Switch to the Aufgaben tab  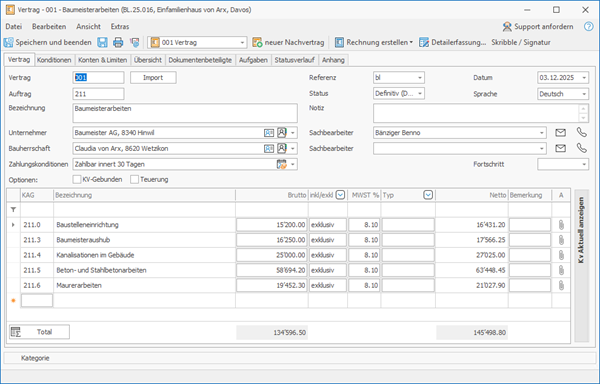click(253, 60)
